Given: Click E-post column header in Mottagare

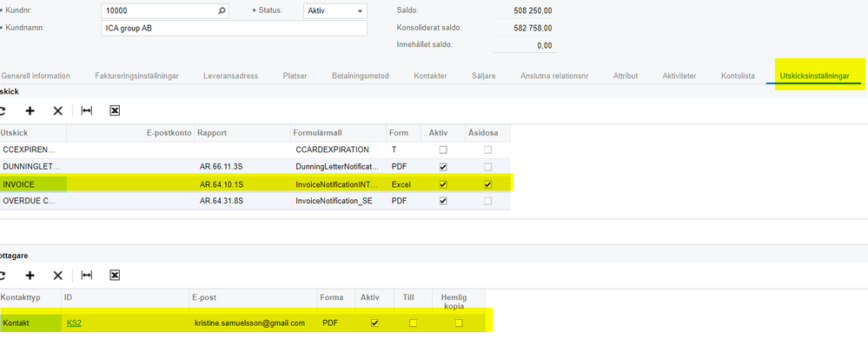Looking at the screenshot, I should point(253,297).
